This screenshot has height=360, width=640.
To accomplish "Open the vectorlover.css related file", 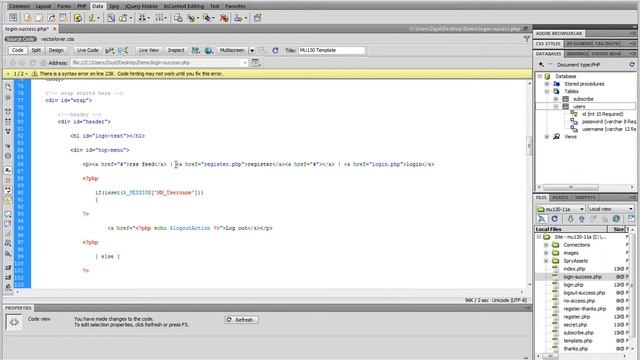I will point(58,39).
